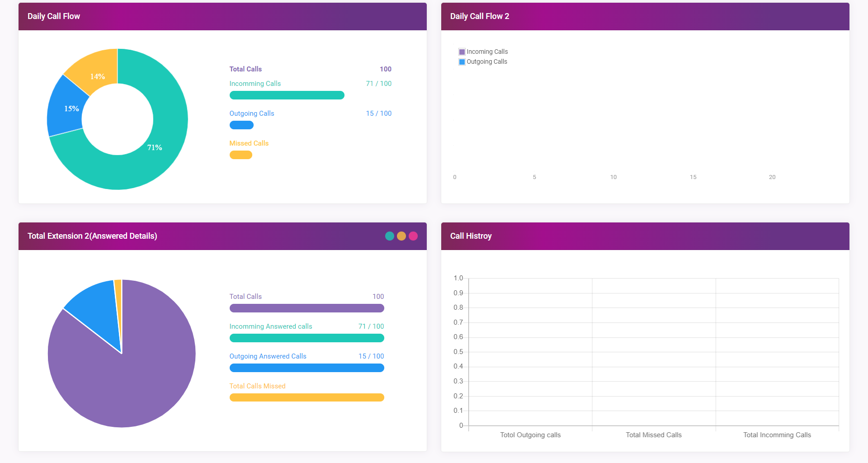
Task: Toggle the Incoming Calls legend box
Action: pyautogui.click(x=462, y=52)
